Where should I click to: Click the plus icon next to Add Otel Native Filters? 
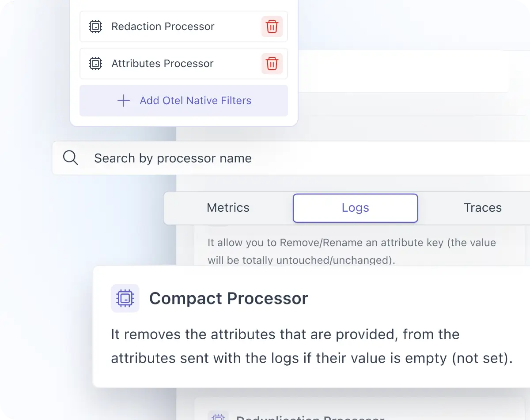pos(124,101)
